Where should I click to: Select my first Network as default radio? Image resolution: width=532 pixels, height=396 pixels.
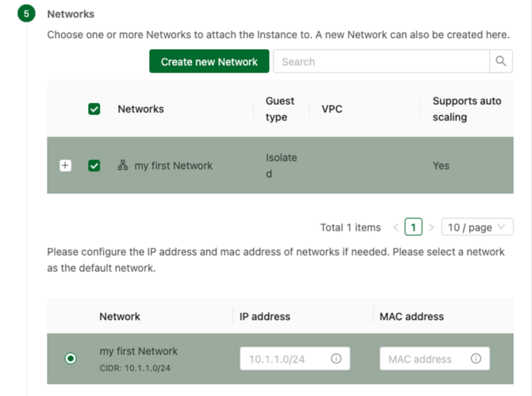click(71, 358)
